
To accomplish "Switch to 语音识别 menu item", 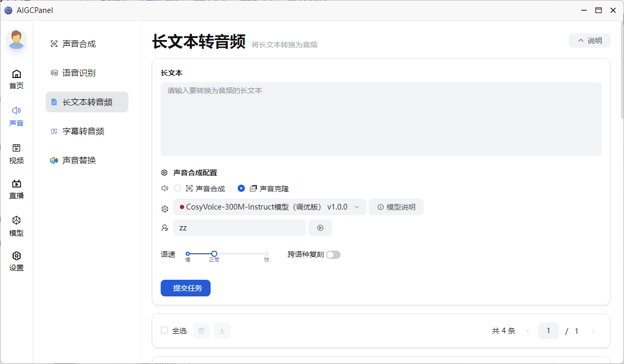I will point(79,73).
